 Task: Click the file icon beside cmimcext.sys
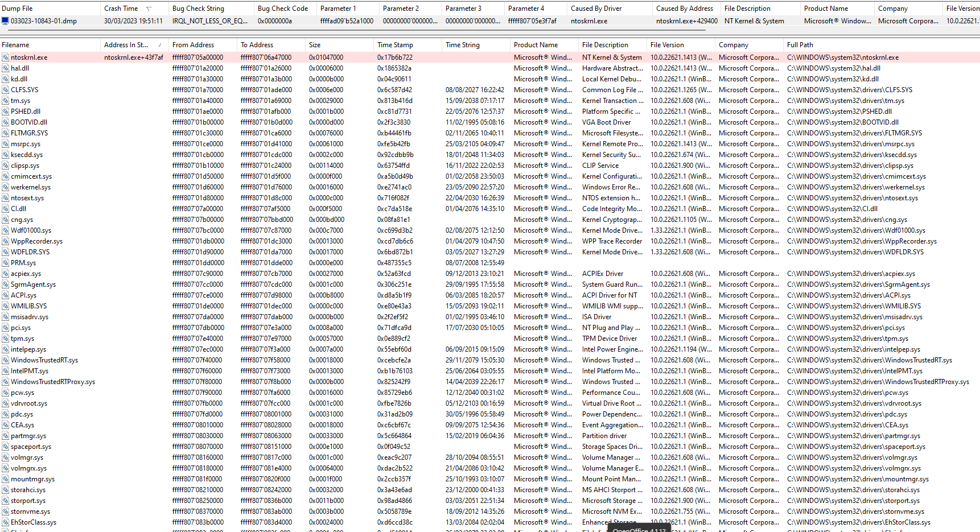pos(5,176)
